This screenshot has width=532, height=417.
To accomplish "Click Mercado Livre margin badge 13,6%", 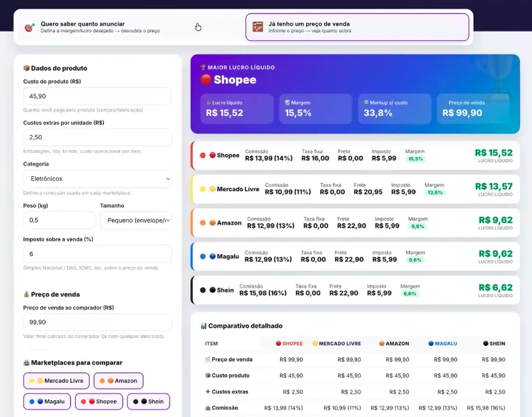I will pos(435,192).
